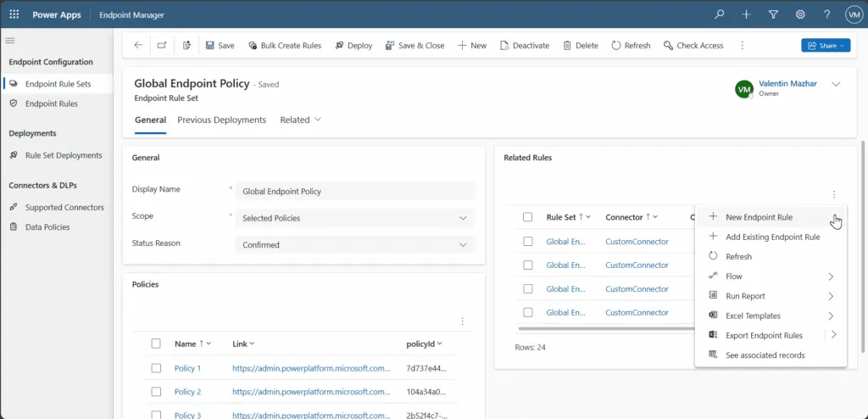Click Related Rules grid more commands icon

point(834,194)
